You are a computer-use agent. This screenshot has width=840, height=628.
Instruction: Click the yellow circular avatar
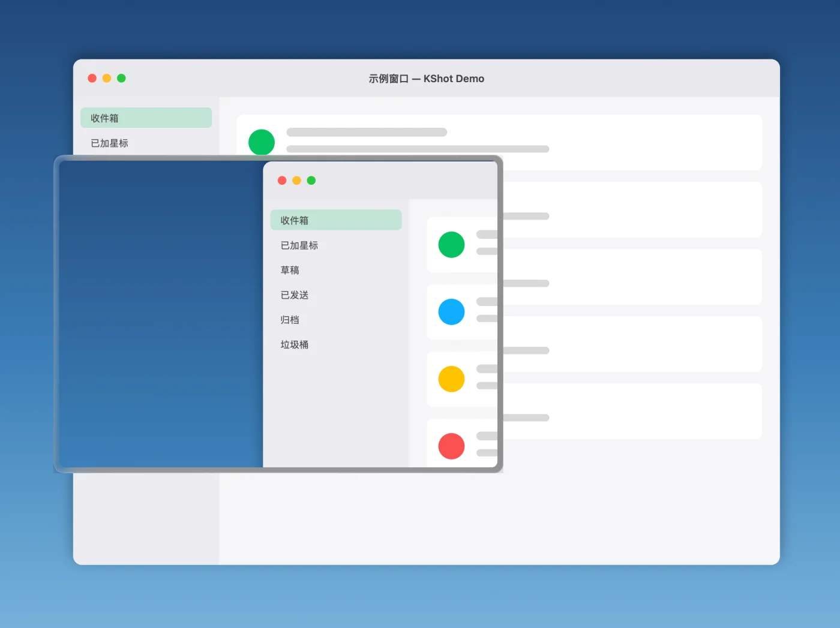pos(451,379)
